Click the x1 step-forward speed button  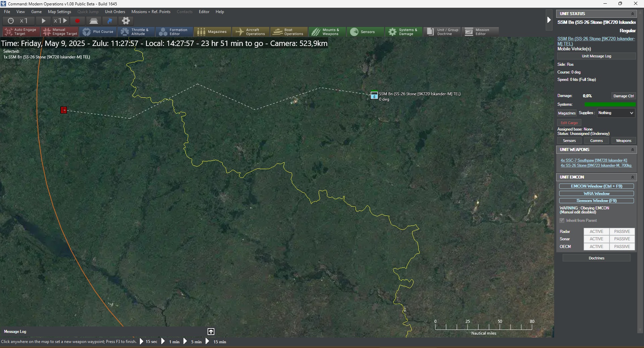click(x=60, y=21)
